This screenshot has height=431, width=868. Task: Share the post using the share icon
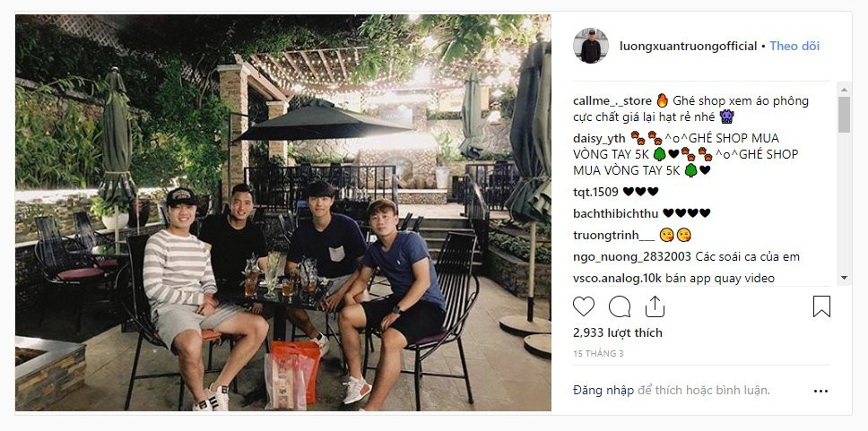pos(655,306)
